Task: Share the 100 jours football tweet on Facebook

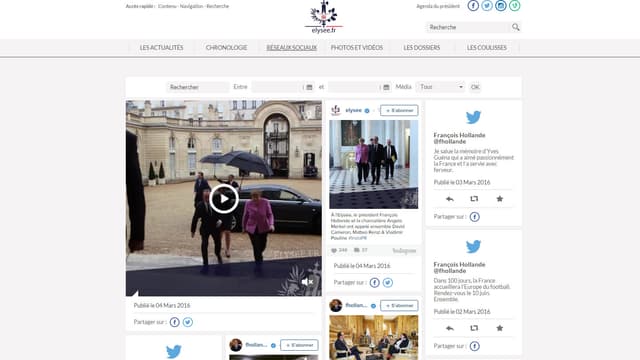Action: point(475,346)
